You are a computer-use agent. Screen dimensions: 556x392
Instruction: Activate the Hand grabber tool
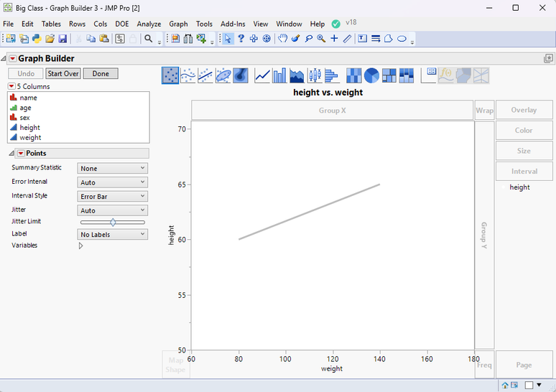click(282, 39)
